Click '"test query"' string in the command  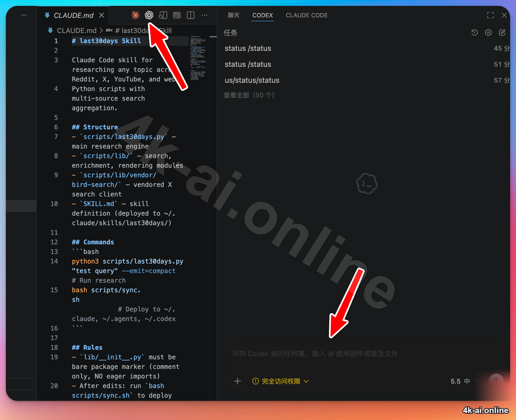(x=95, y=271)
